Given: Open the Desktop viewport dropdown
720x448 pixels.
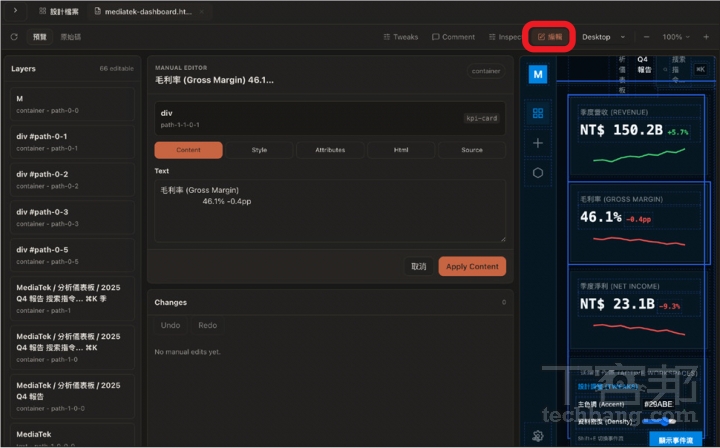Looking at the screenshot, I should click(x=603, y=37).
